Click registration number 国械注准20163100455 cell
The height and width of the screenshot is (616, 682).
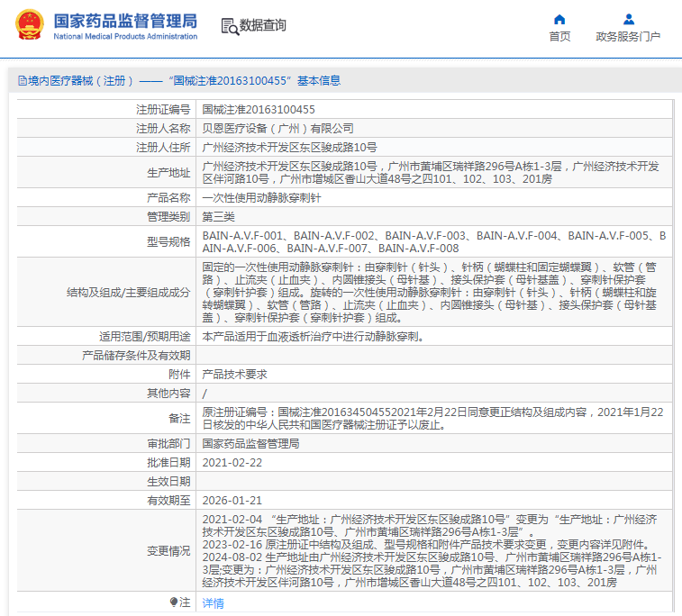(259, 109)
